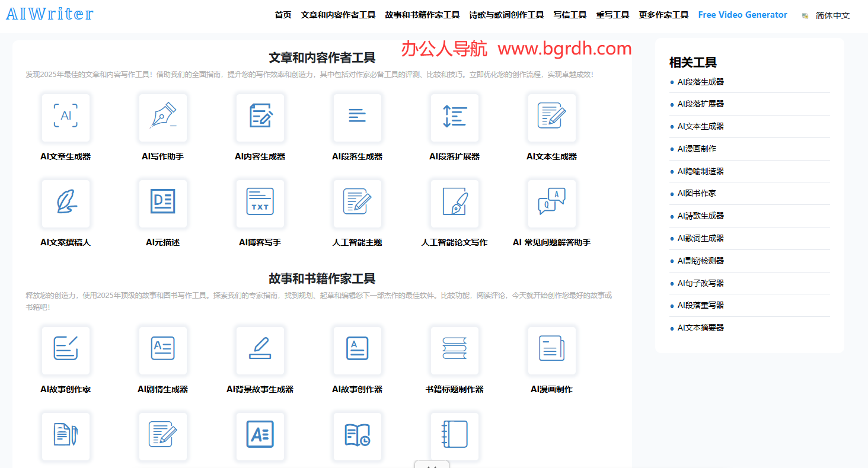Open the AI文案撰稿人 feather icon
Image resolution: width=868 pixels, height=468 pixels.
pos(65,203)
